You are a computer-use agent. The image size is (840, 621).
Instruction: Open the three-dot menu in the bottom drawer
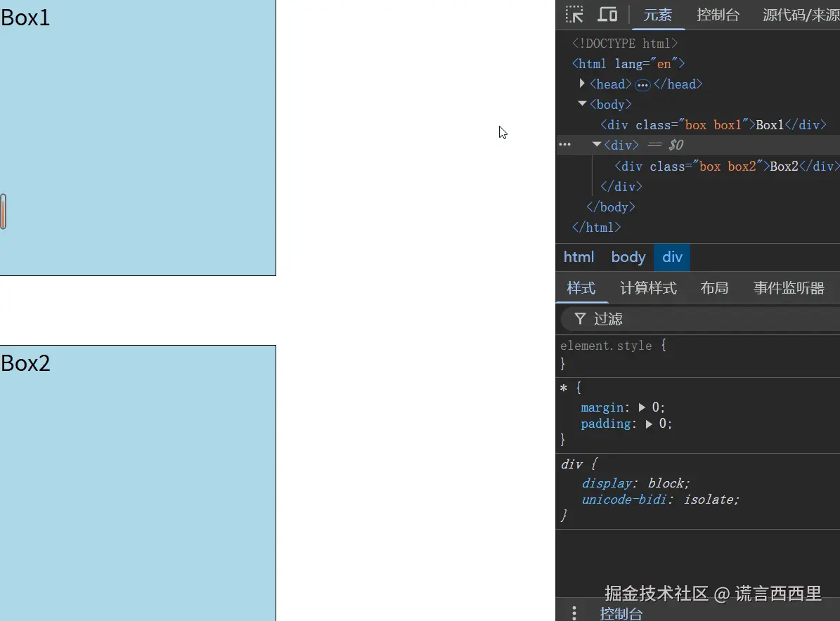[574, 612]
